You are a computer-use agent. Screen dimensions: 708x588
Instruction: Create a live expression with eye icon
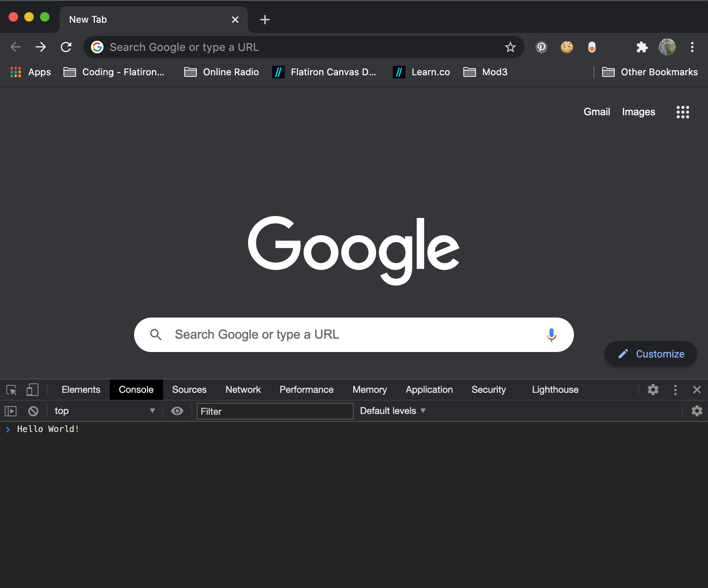pyautogui.click(x=177, y=411)
